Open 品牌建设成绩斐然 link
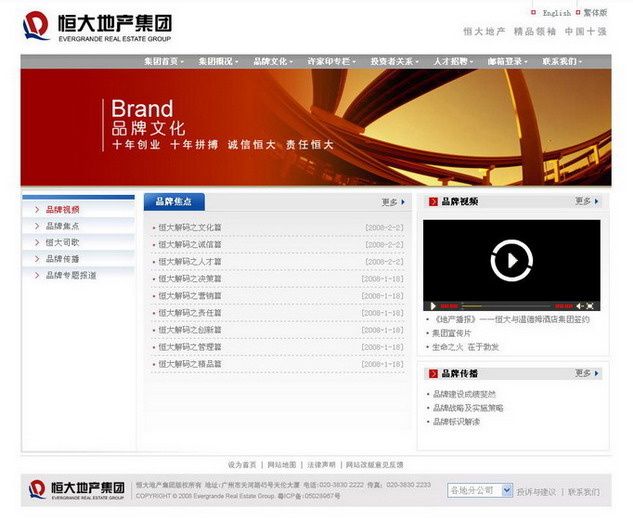This screenshot has height=520, width=633. (464, 394)
